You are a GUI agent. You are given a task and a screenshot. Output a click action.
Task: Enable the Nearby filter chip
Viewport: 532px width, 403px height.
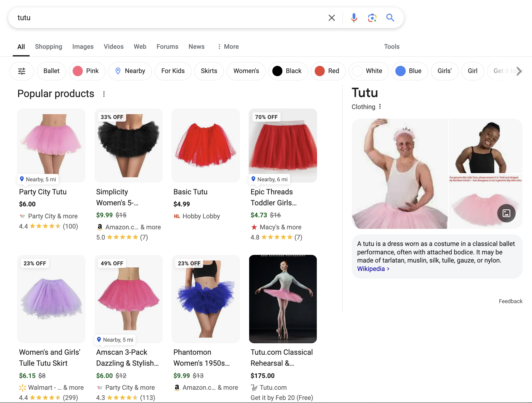(x=130, y=71)
